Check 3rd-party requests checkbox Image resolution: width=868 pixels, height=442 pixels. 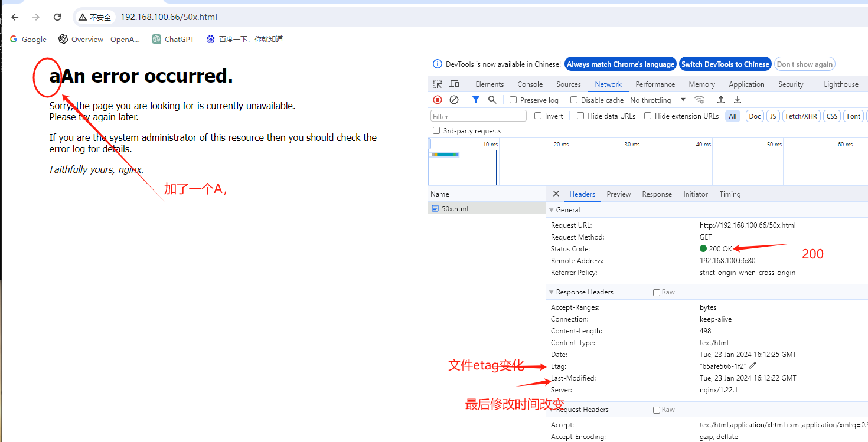tap(436, 130)
